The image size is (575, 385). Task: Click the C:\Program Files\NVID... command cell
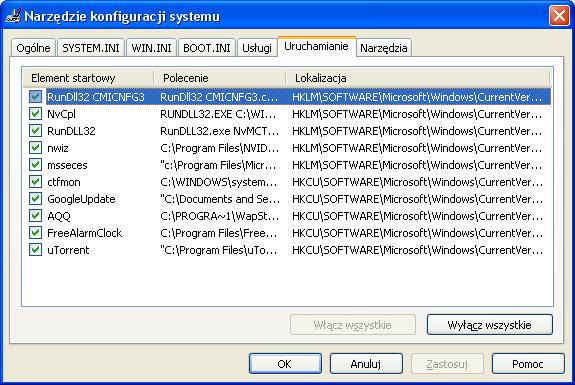pos(219,148)
